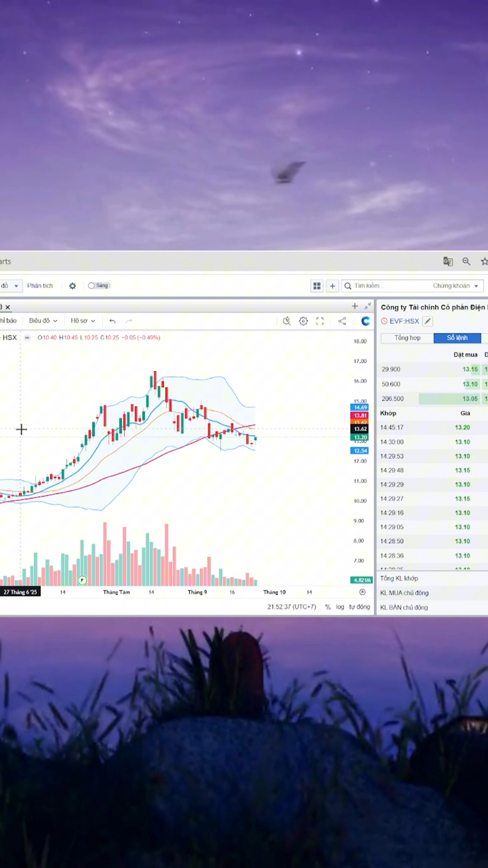
Task: Toggle log scale on the chart
Action: (x=340, y=607)
